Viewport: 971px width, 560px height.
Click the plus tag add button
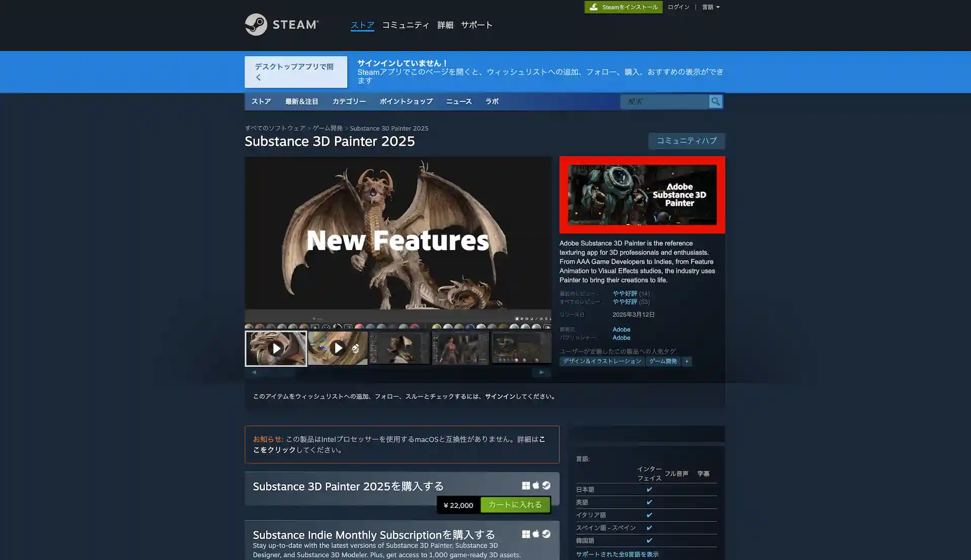click(x=686, y=361)
